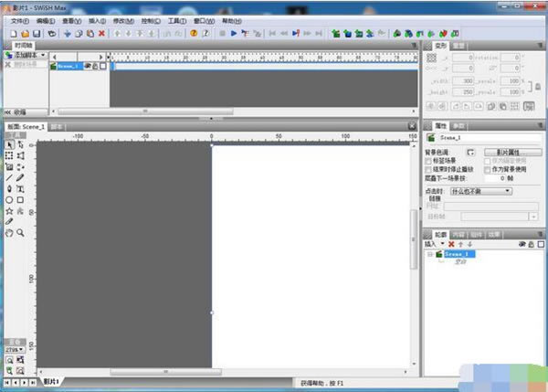548x392 pixels.
Task: Select the Zoom magnifier tool
Action: [x=20, y=233]
